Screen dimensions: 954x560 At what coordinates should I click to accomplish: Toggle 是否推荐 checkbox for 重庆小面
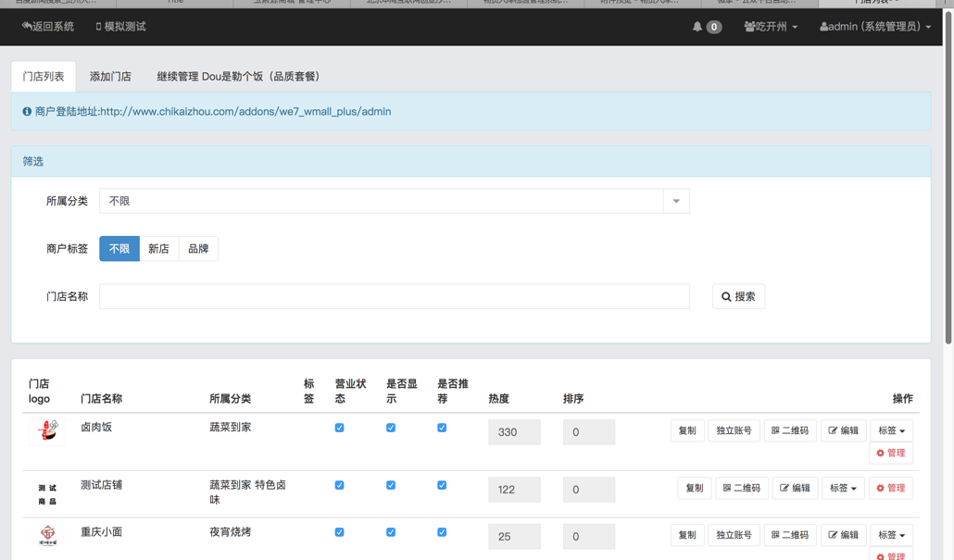click(442, 532)
